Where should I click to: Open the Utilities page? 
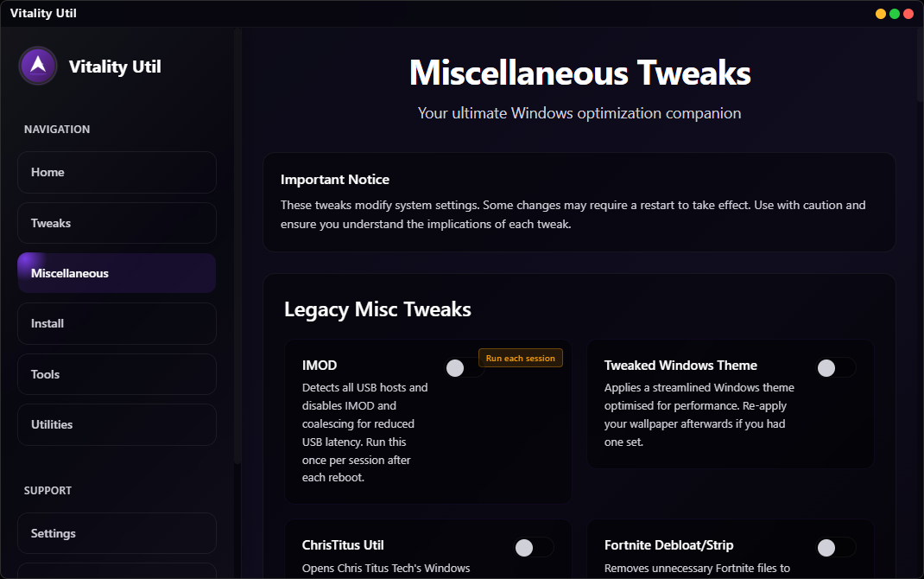pos(117,424)
